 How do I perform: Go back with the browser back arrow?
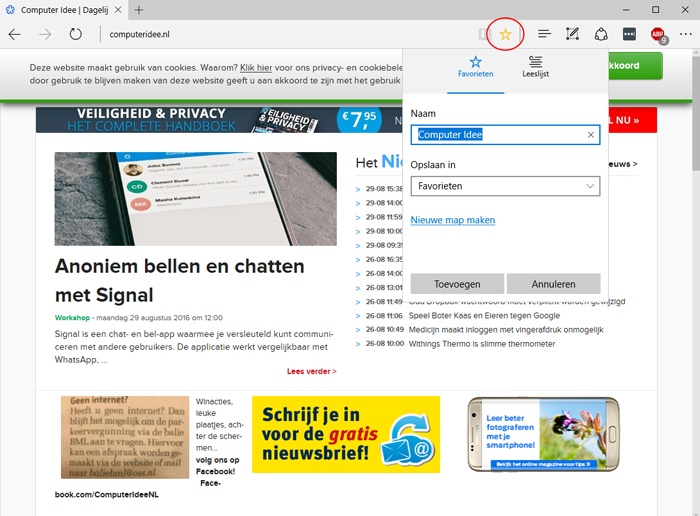pyautogui.click(x=15, y=34)
